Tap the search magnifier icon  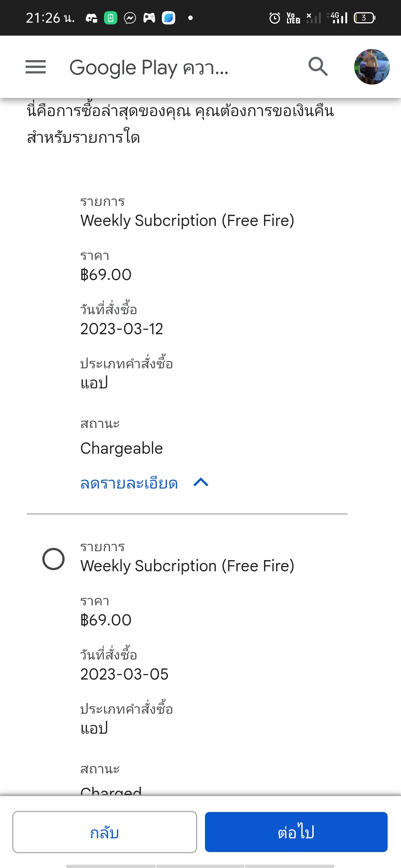click(x=318, y=67)
